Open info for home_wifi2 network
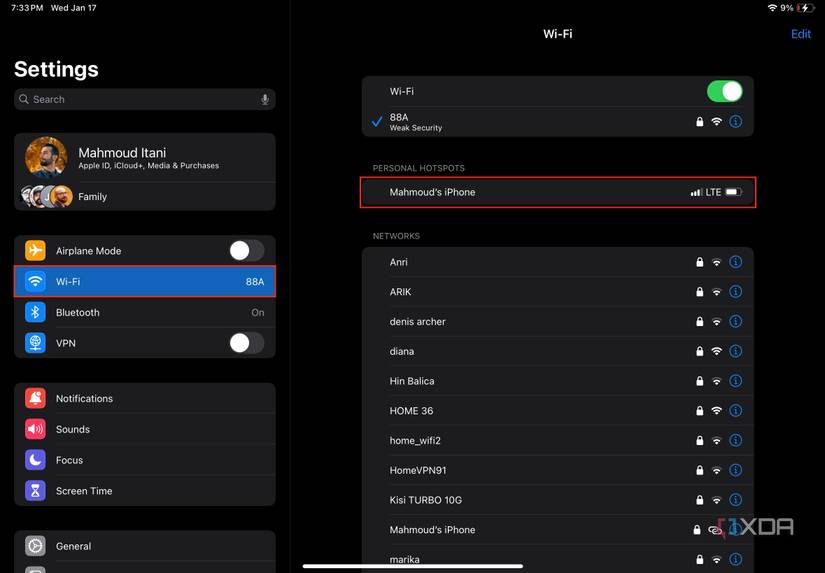Image resolution: width=825 pixels, height=573 pixels. [x=736, y=440]
